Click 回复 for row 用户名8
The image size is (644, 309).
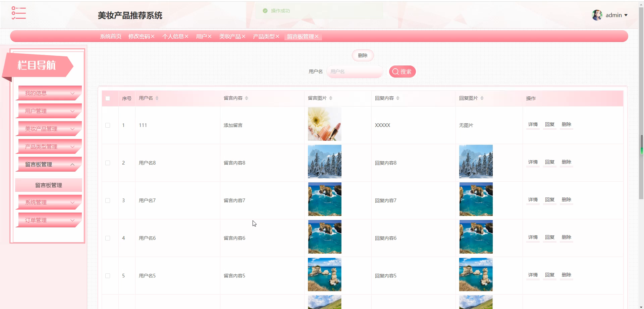pyautogui.click(x=550, y=162)
